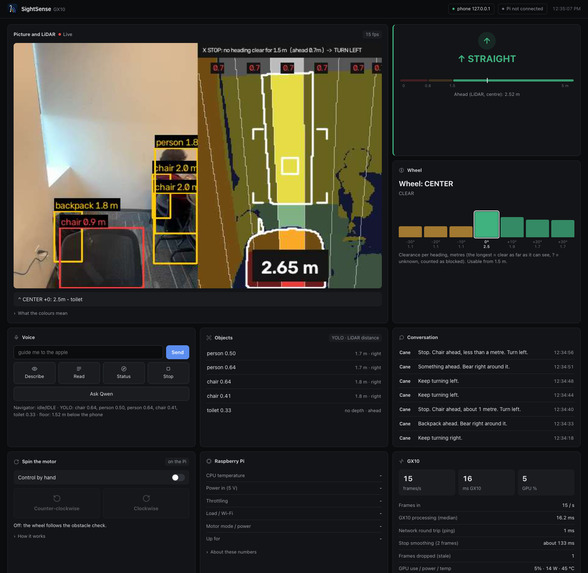The width and height of the screenshot is (588, 573).
Task: Click the CPU temperature row
Action: [x=294, y=476]
